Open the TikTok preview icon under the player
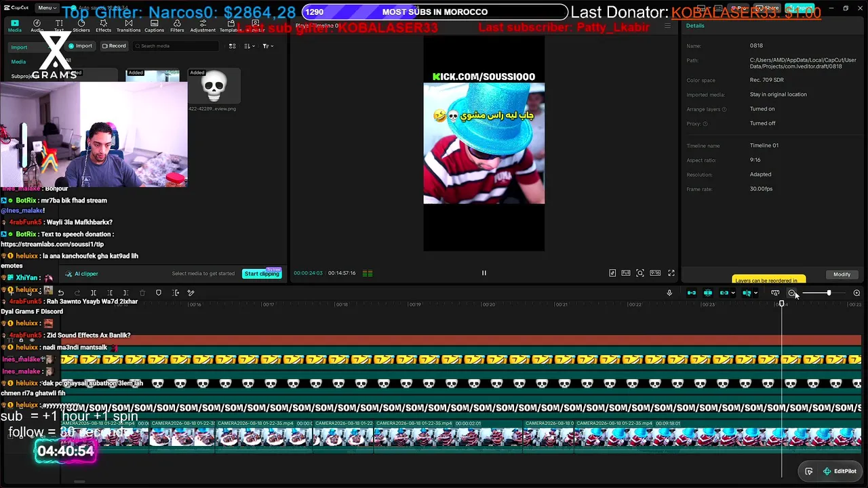Screen dimensions: 868x488 click(x=612, y=273)
